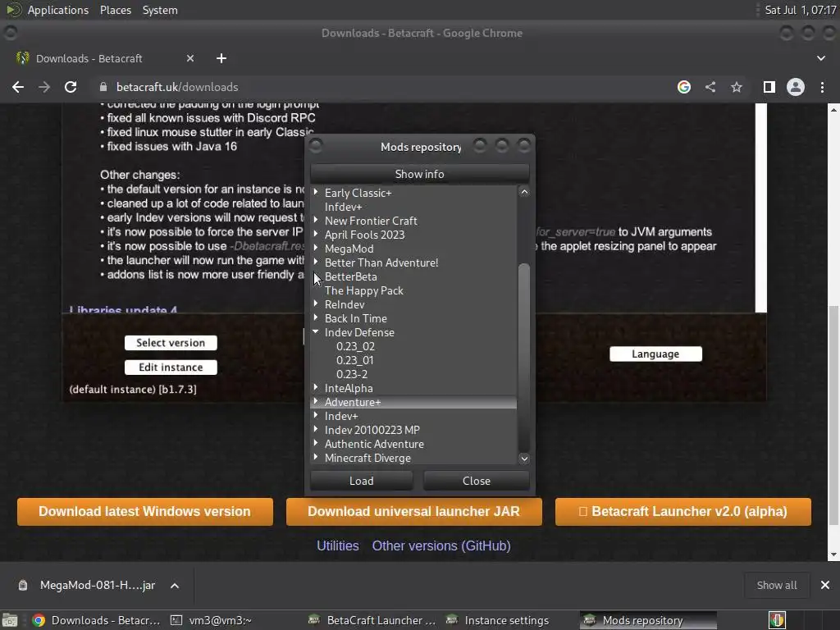Go forward in Chrome history
Image resolution: width=840 pixels, height=630 pixels.
click(44, 87)
